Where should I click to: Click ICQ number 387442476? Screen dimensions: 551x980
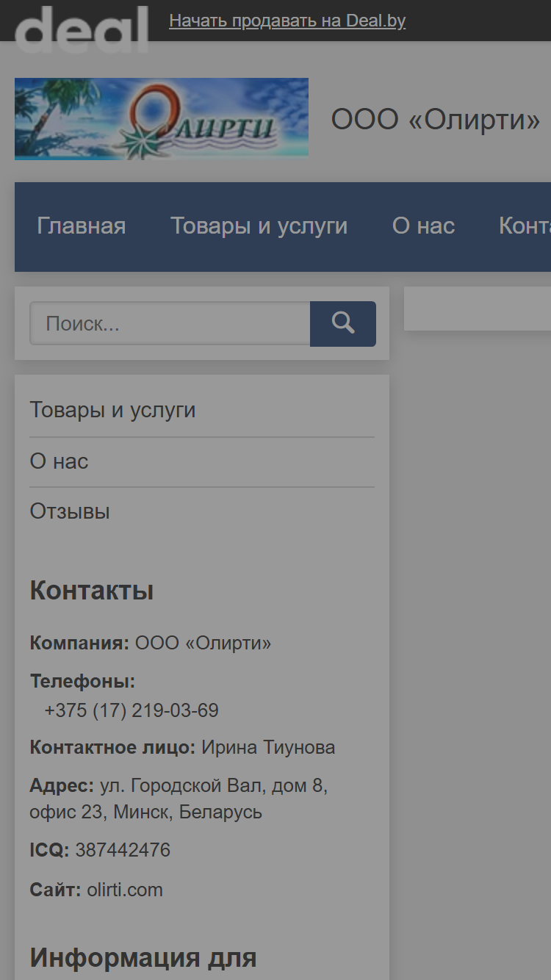point(123,851)
